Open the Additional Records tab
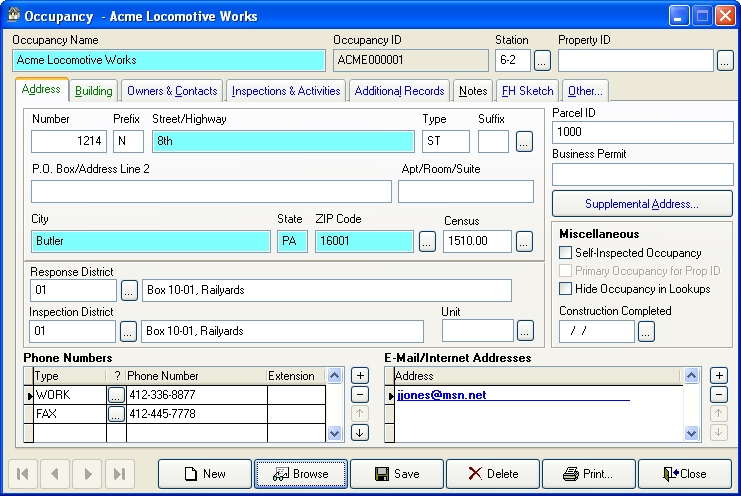Screen dimensions: 741x496 [399, 91]
